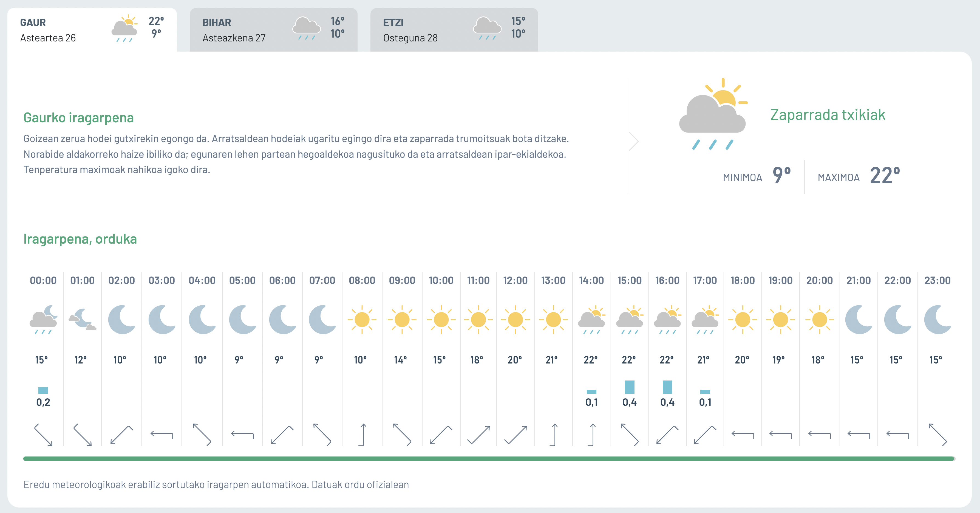Image resolution: width=980 pixels, height=513 pixels.
Task: Click the rain cloud icon in ETZI tab
Action: click(x=487, y=29)
